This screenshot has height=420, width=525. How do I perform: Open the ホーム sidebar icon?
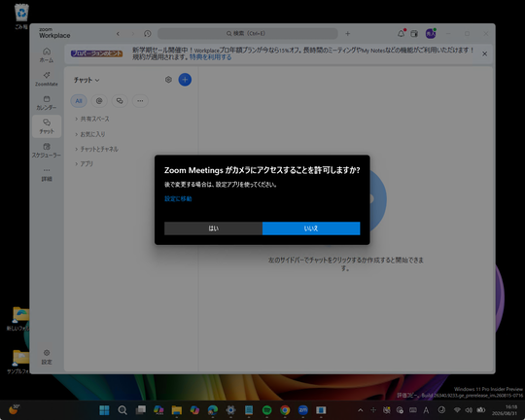click(47, 54)
